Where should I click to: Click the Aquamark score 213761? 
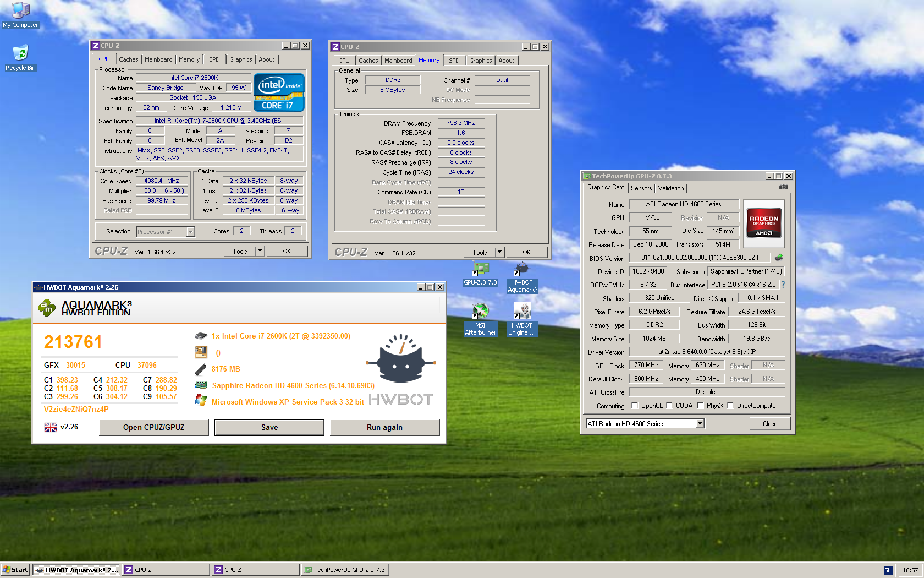tap(73, 342)
